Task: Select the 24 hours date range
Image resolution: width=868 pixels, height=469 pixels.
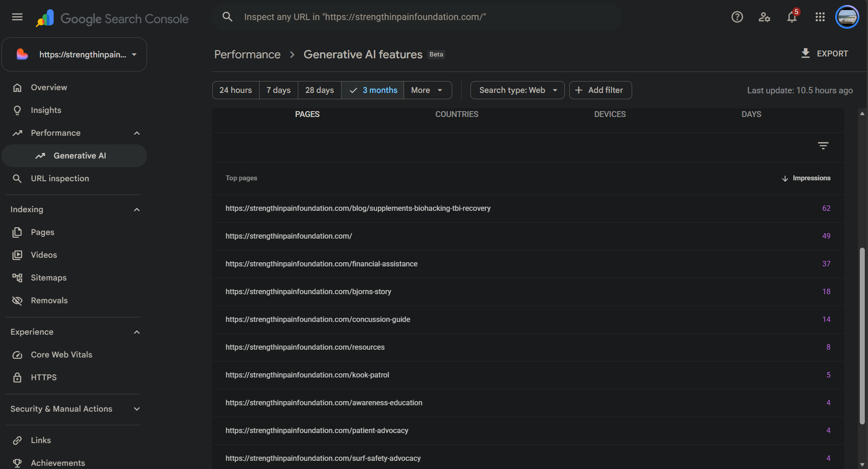Action: pyautogui.click(x=235, y=90)
